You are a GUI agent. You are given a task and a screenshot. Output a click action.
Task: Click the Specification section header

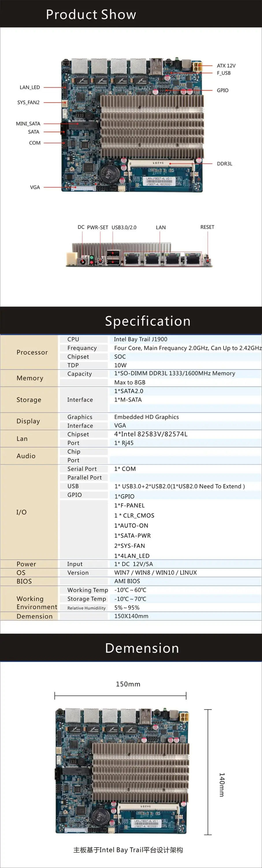(x=148, y=321)
